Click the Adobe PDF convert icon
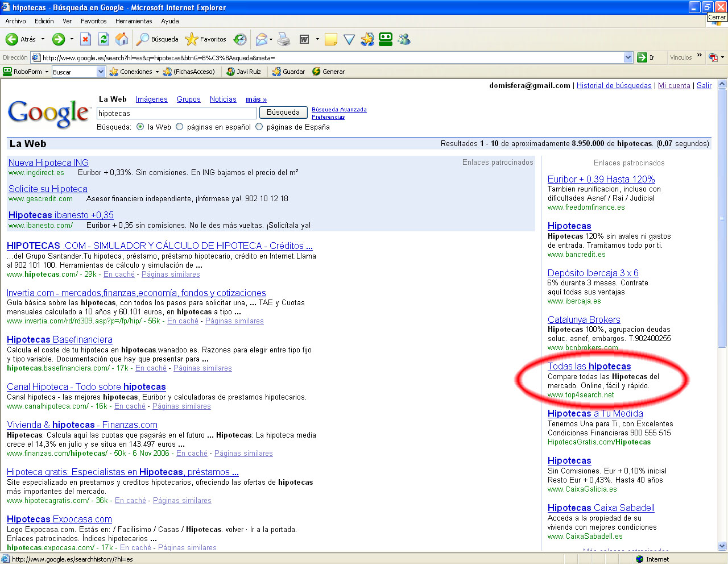This screenshot has width=728, height=582. pos(713,57)
